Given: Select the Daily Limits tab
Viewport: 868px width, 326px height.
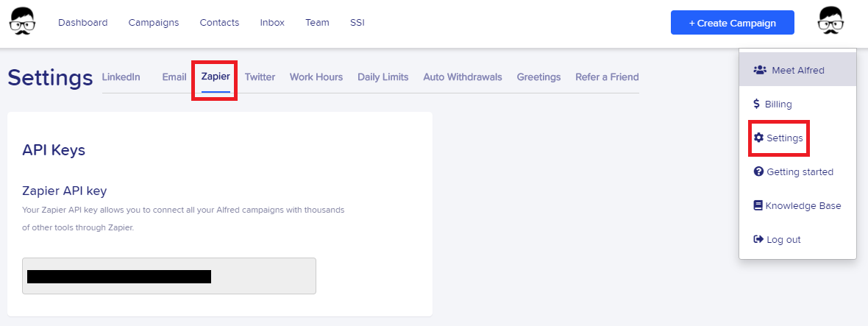Looking at the screenshot, I should coord(383,77).
